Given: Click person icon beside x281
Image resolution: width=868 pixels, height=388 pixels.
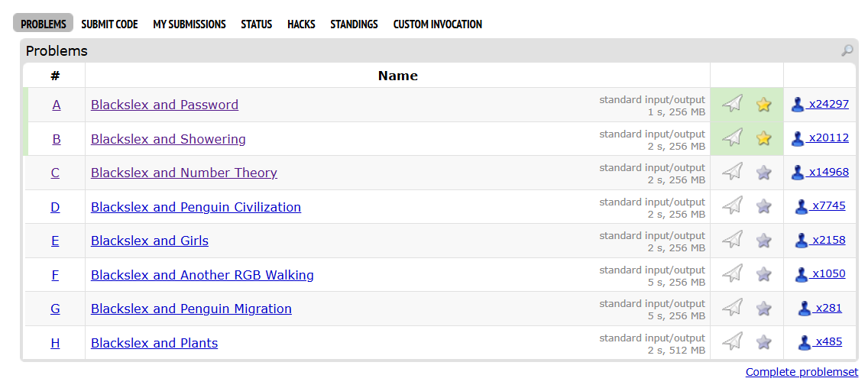Looking at the screenshot, I should [x=805, y=309].
